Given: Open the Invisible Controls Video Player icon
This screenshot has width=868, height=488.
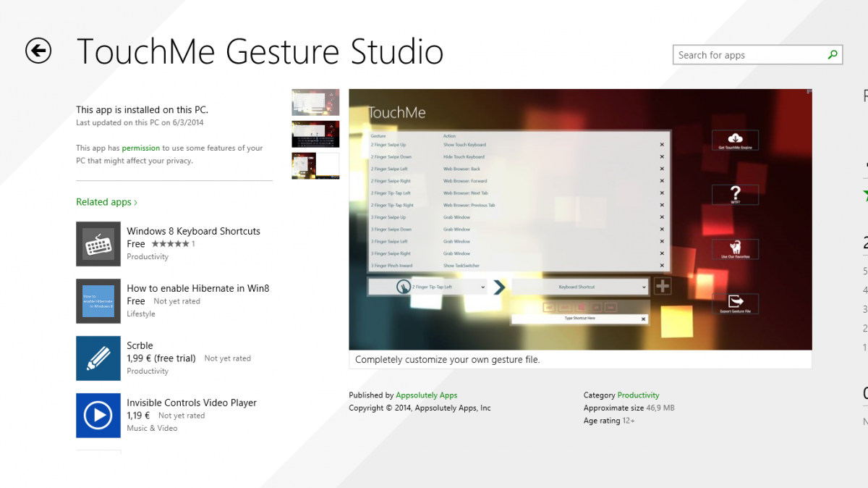Looking at the screenshot, I should 98,416.
